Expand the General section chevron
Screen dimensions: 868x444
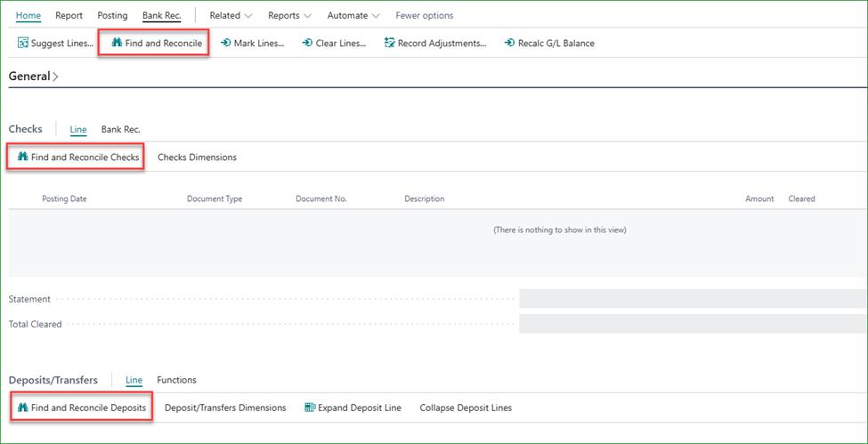(x=55, y=77)
